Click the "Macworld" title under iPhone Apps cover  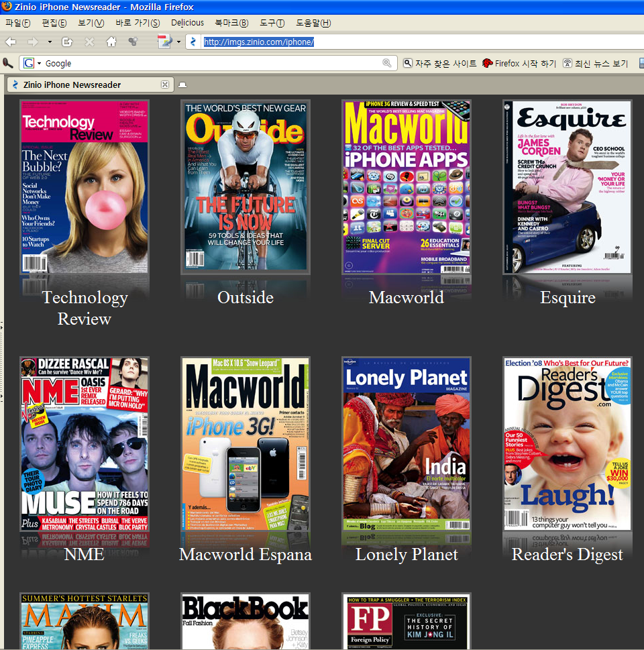[x=407, y=297]
